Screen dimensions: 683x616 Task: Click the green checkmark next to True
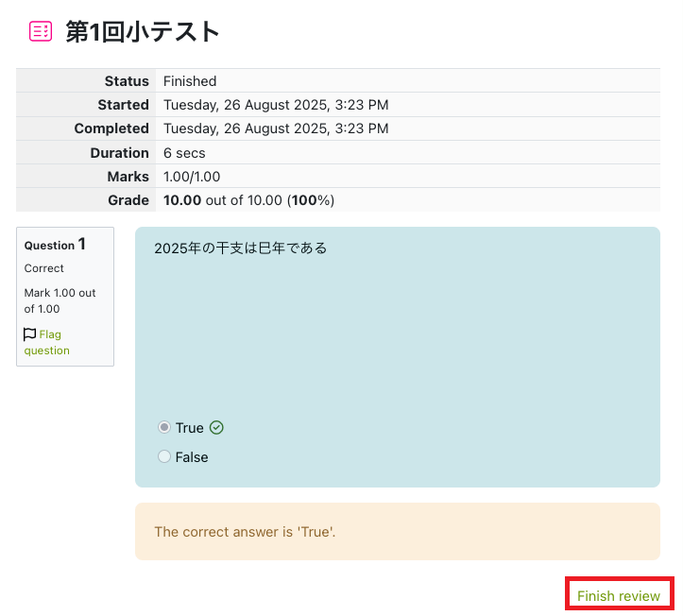tap(216, 428)
